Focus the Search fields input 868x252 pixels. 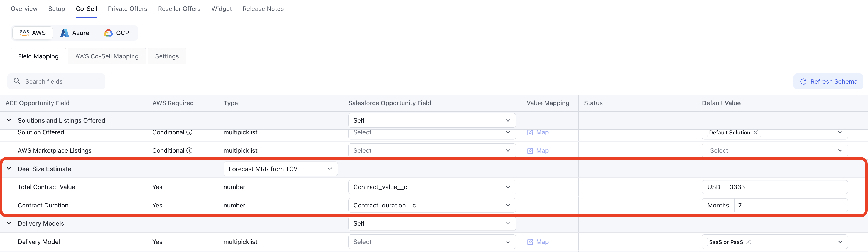coord(56,81)
